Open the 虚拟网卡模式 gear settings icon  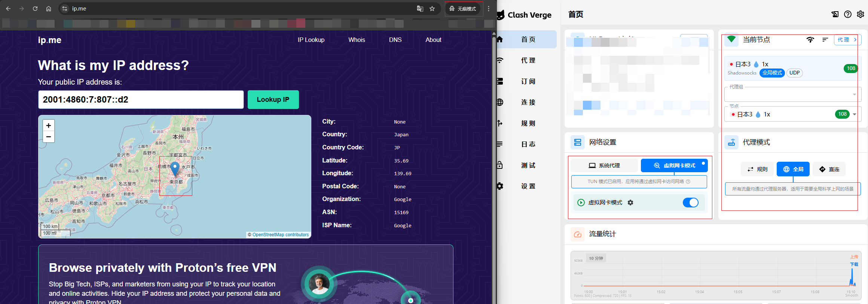[630, 203]
